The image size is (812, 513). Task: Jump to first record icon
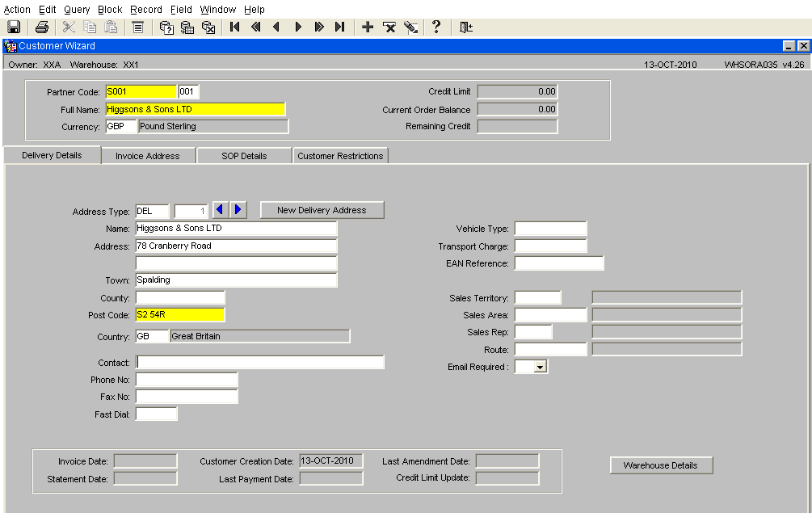(x=234, y=27)
